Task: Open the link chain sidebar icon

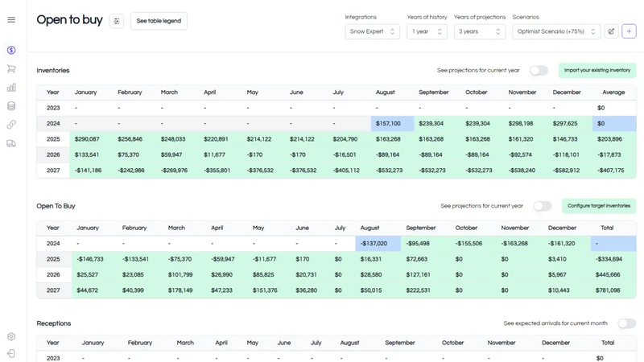Action: coord(11,125)
